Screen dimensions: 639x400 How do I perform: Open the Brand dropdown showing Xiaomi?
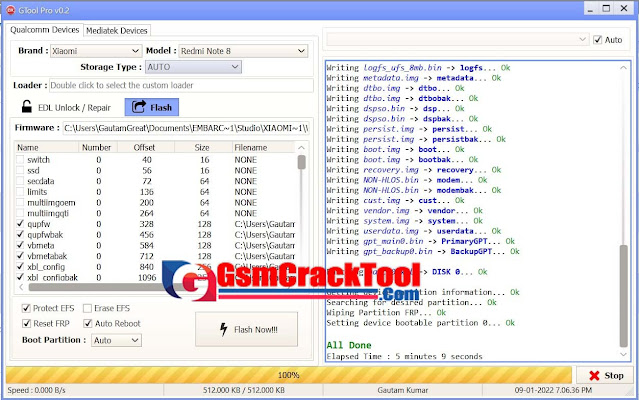click(x=96, y=51)
